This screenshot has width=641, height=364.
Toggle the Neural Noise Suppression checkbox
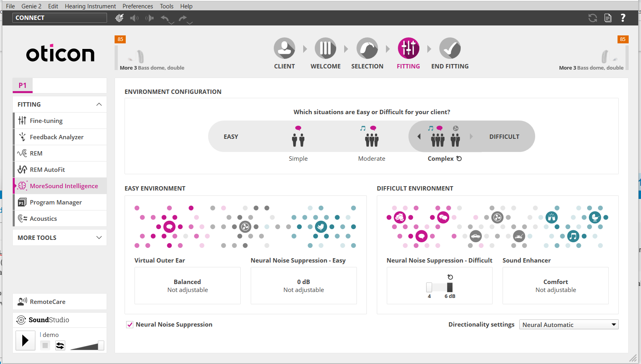click(130, 325)
